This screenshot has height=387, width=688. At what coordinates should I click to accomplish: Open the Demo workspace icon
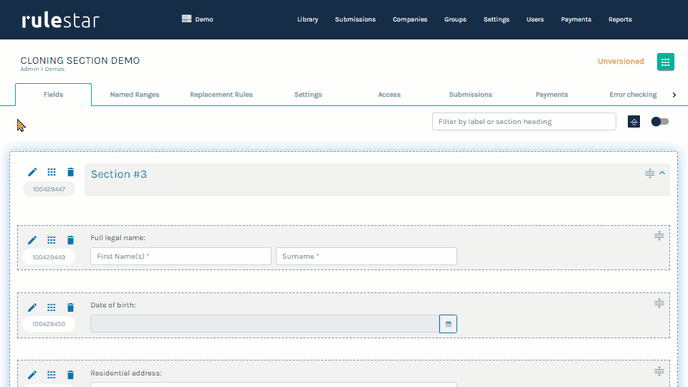click(186, 19)
